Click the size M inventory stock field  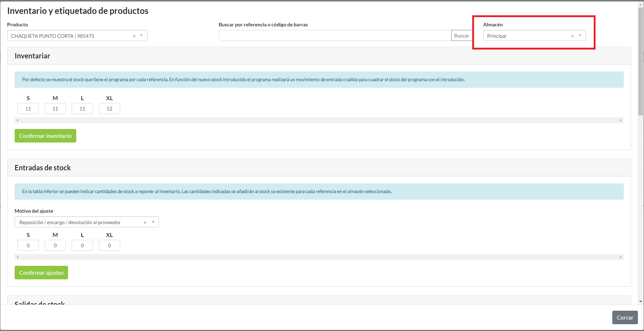tap(55, 109)
